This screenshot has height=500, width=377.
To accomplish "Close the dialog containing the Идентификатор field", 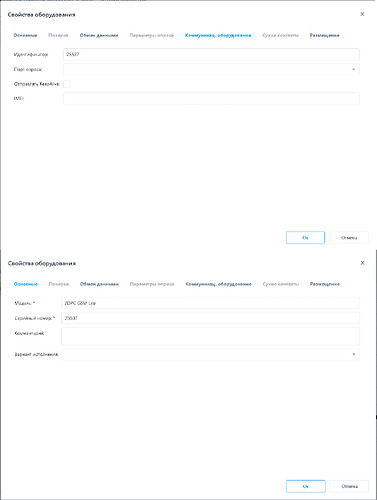I will (x=362, y=14).
